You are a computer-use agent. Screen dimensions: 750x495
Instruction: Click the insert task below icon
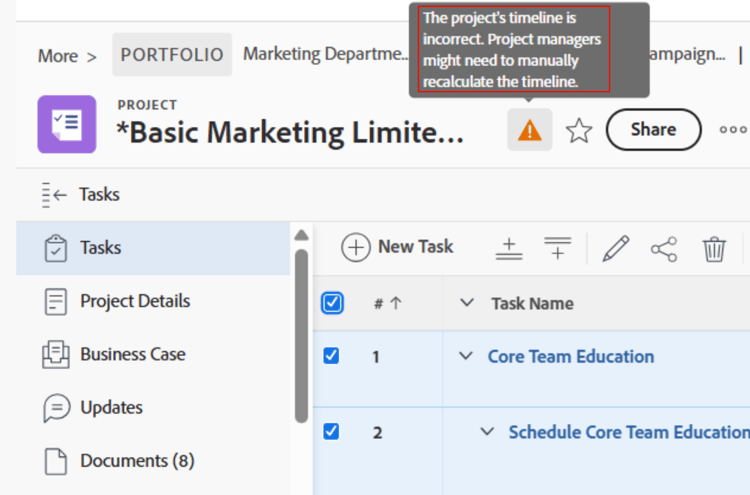(557, 248)
